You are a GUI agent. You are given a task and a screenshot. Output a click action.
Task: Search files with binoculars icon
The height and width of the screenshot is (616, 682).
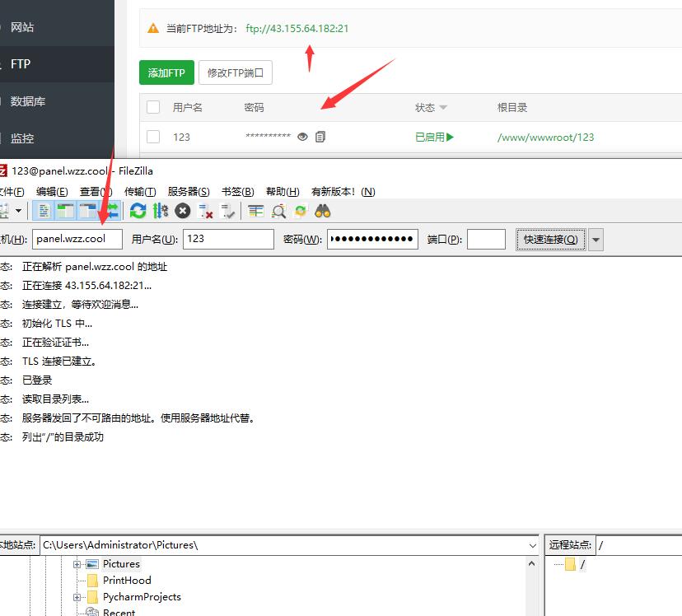(x=323, y=212)
